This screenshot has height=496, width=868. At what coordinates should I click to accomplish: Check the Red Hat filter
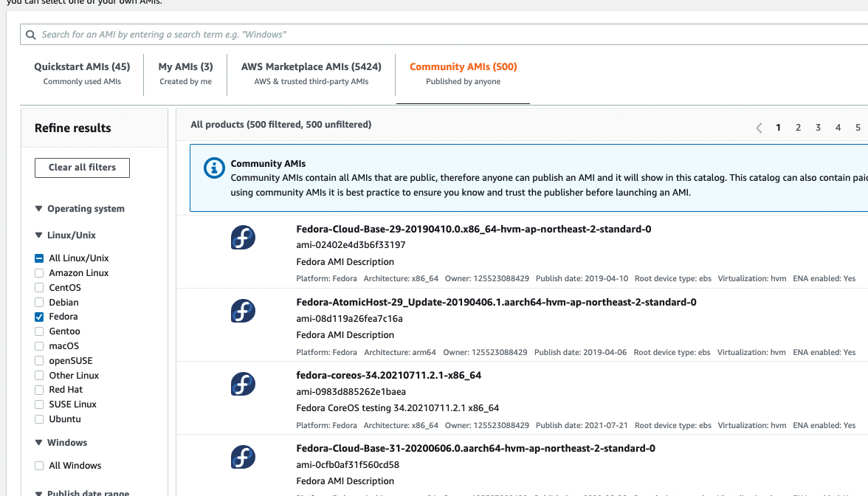[38, 390]
